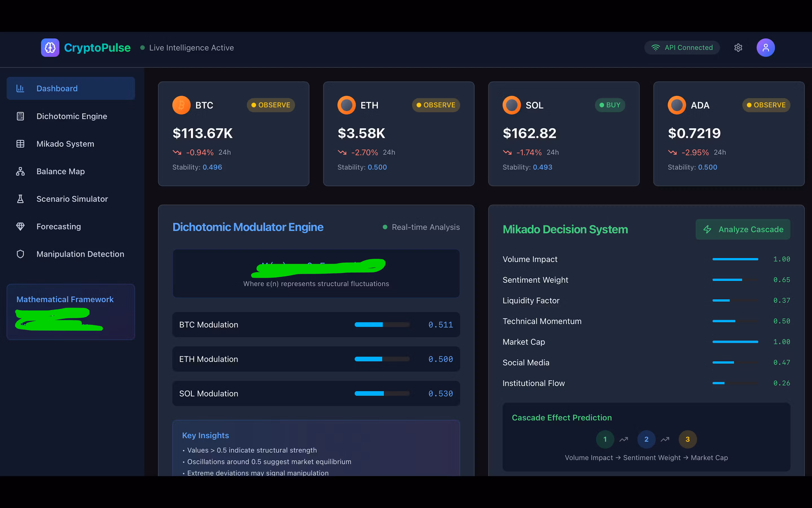Click the ADA coin icon
The image size is (812, 508).
point(676,105)
